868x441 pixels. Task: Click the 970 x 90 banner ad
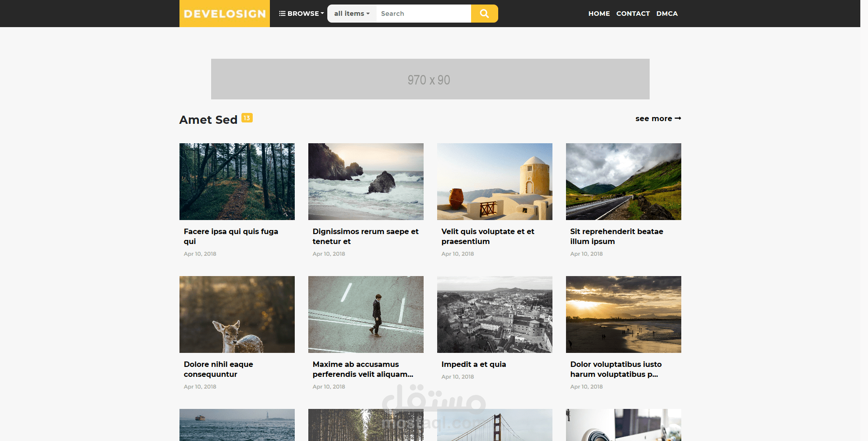click(x=430, y=79)
